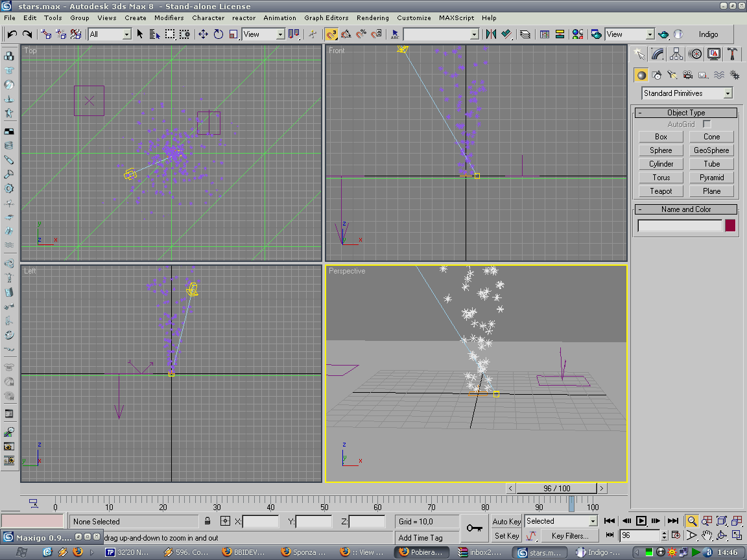The image size is (747, 560).
Task: Open the Utilities panel hammer icon
Action: [x=732, y=54]
